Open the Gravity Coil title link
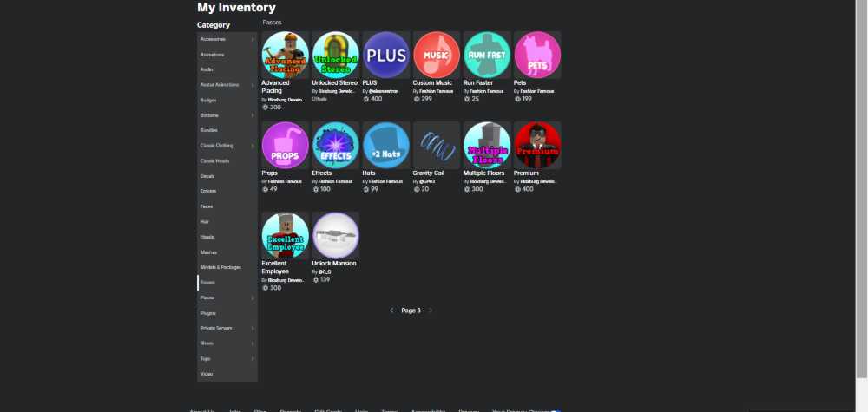 click(429, 173)
